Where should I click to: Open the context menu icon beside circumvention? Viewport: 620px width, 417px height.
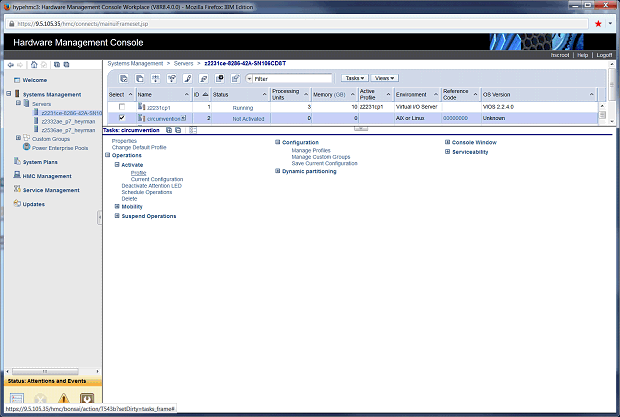[x=184, y=118]
